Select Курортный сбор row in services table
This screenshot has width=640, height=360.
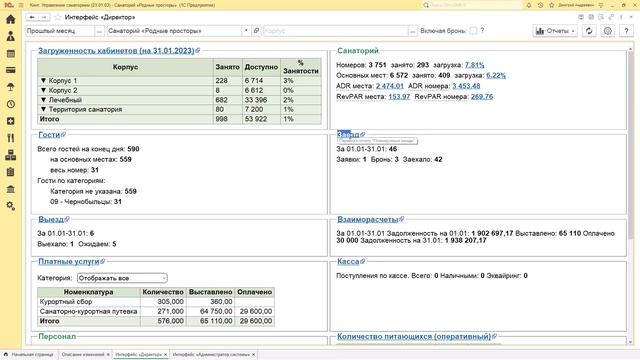[x=156, y=302]
